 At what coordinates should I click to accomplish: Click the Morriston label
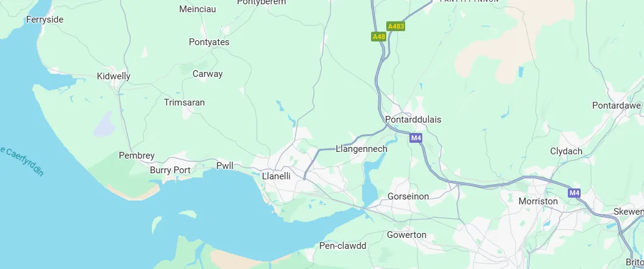click(538, 201)
